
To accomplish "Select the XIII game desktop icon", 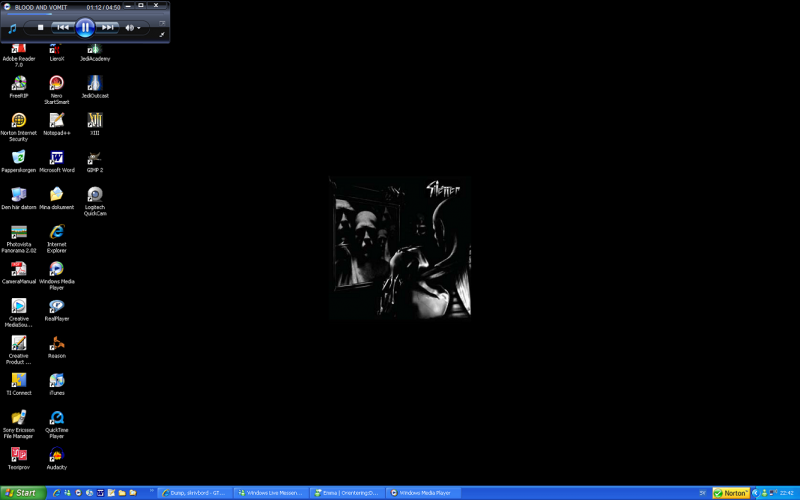I will click(x=95, y=124).
